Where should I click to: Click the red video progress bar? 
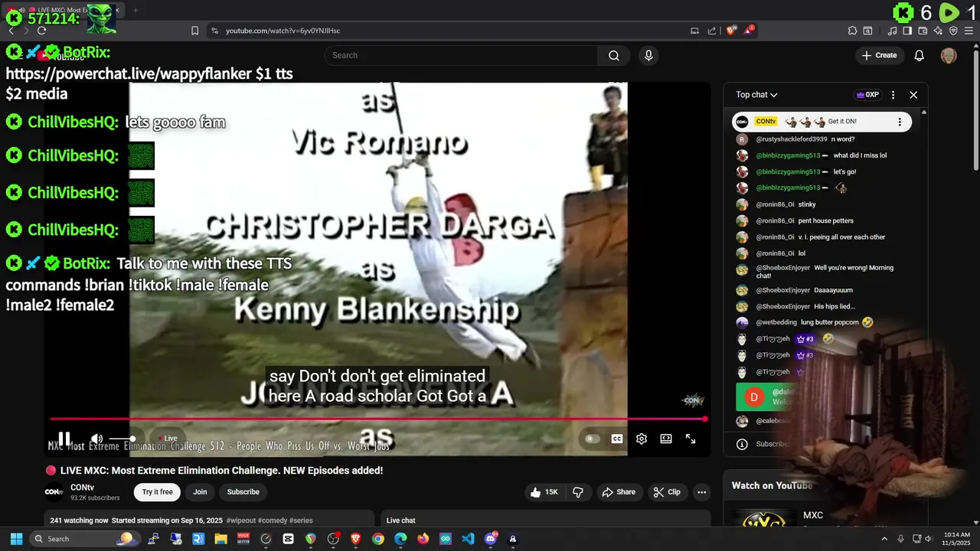tap(377, 419)
